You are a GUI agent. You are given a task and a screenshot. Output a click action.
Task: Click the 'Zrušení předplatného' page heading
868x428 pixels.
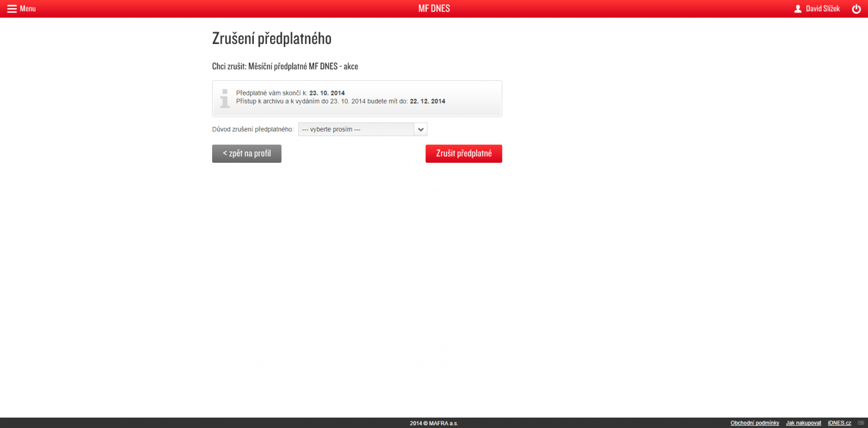point(272,39)
